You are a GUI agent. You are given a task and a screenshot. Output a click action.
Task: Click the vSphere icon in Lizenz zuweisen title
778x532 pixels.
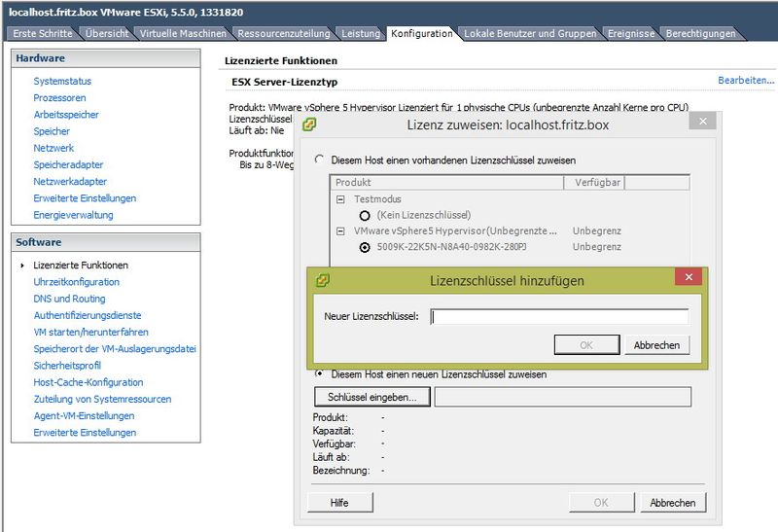point(309,124)
